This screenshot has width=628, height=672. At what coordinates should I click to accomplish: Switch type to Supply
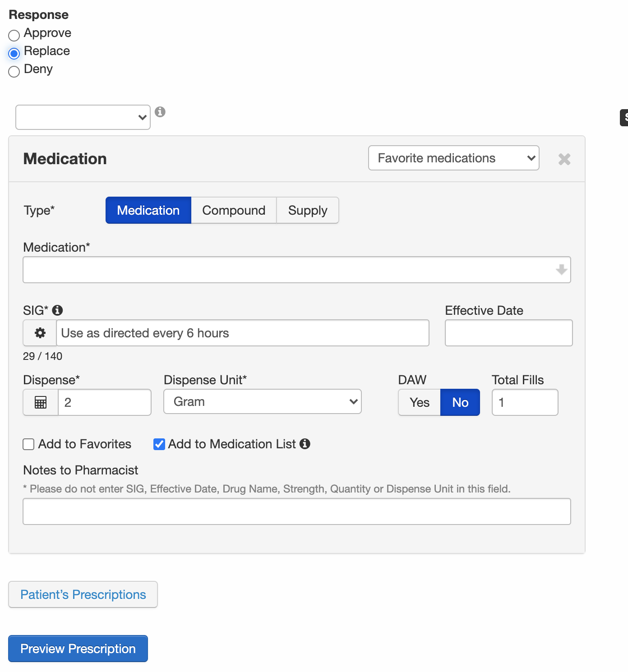click(x=308, y=210)
